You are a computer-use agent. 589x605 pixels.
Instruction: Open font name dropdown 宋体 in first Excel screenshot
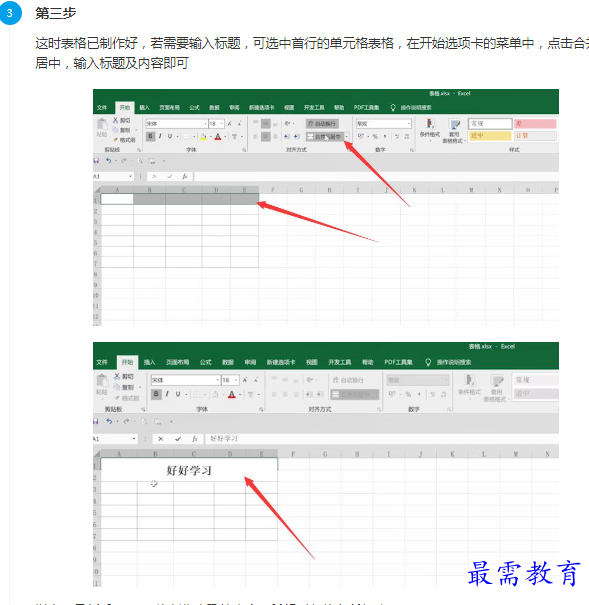coord(205,123)
